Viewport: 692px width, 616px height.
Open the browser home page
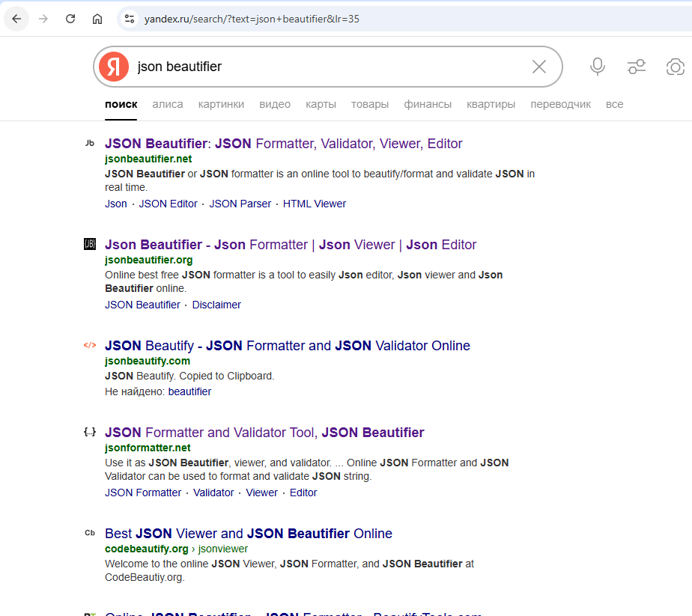tap(97, 19)
